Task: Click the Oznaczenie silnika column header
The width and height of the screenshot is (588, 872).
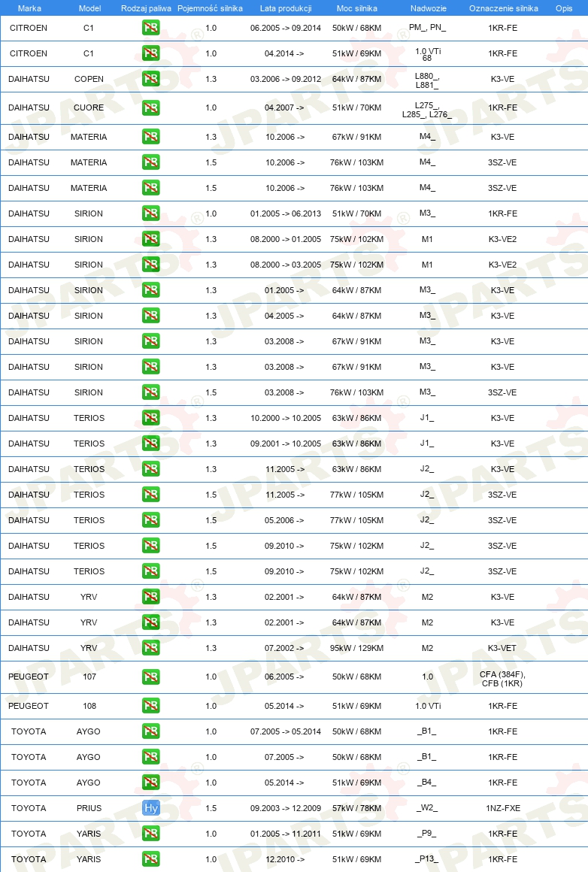Action: (504, 8)
